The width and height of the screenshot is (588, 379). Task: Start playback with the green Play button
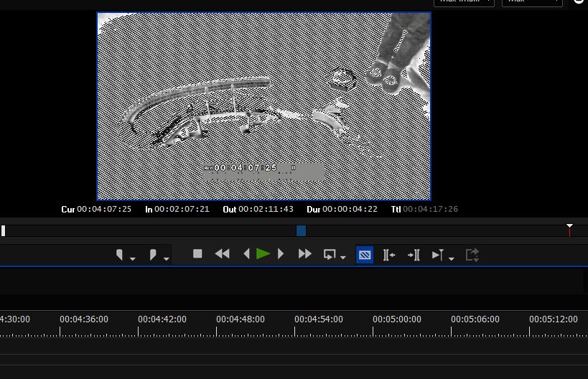point(263,253)
